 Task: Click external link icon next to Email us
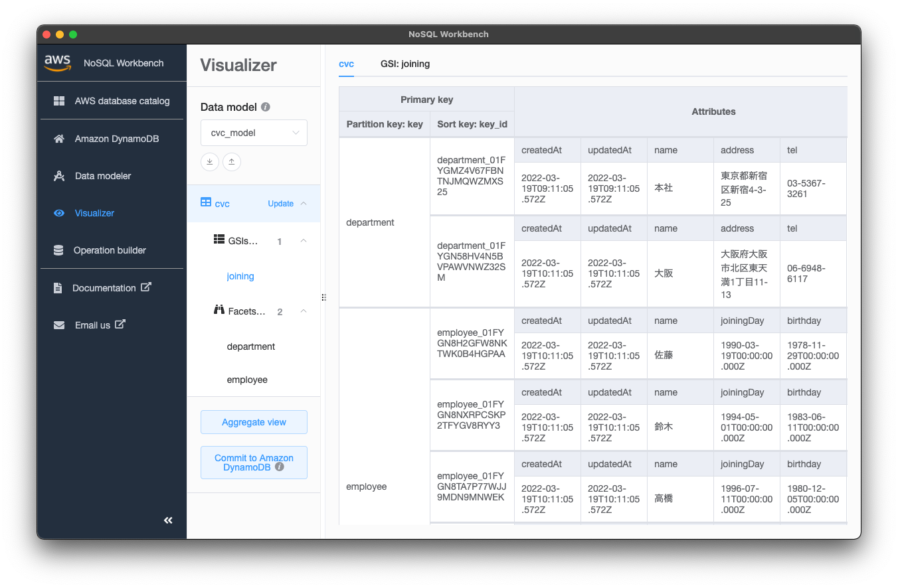click(x=120, y=324)
